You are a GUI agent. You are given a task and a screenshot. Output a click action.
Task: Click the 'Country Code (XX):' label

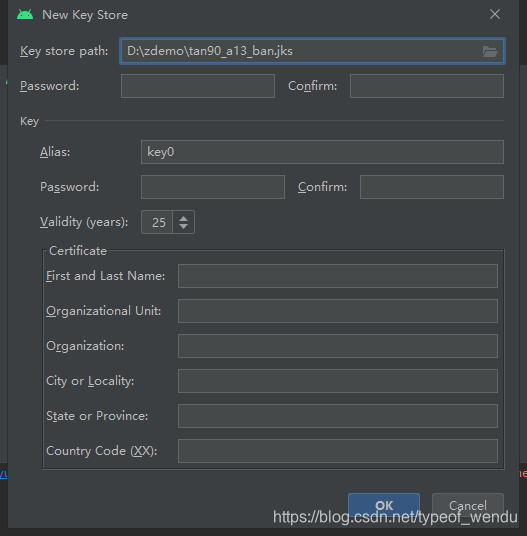[x=102, y=451]
